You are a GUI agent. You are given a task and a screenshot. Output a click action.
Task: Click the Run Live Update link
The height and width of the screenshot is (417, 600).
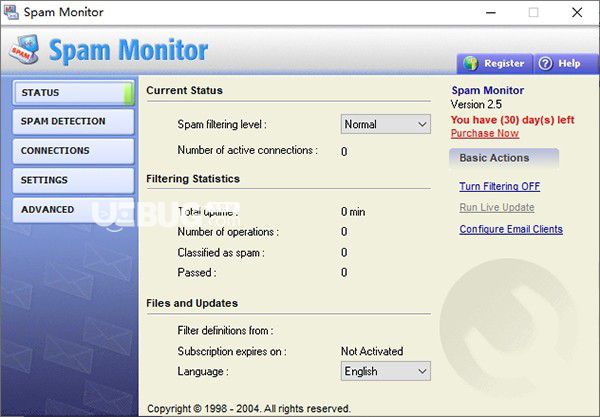[x=497, y=207]
